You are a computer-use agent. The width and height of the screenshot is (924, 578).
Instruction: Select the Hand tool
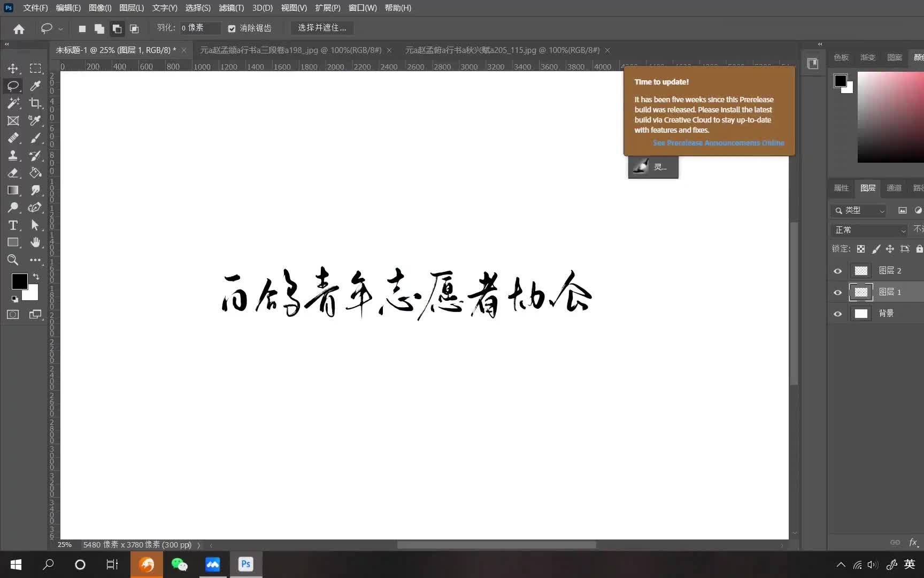[x=35, y=242]
